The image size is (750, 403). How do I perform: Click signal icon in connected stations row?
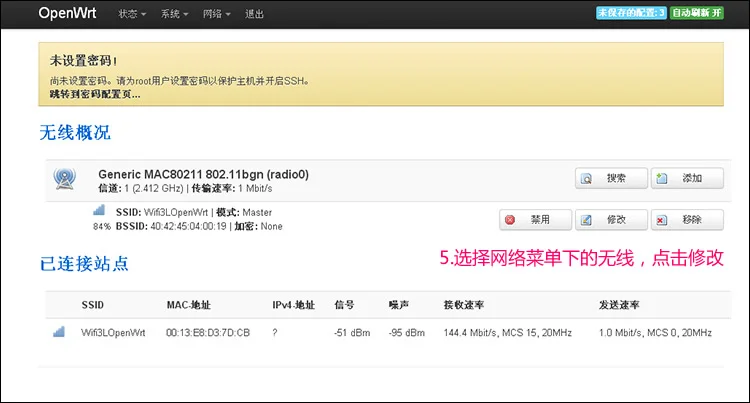click(x=59, y=332)
